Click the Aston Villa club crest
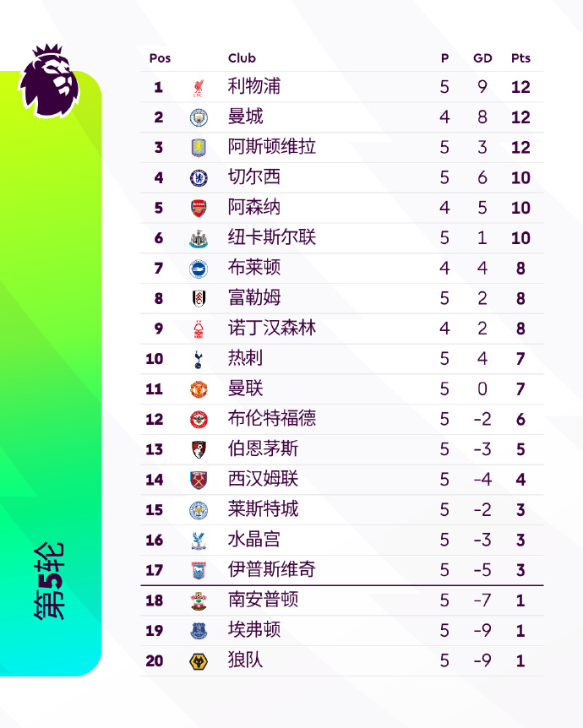 [199, 148]
